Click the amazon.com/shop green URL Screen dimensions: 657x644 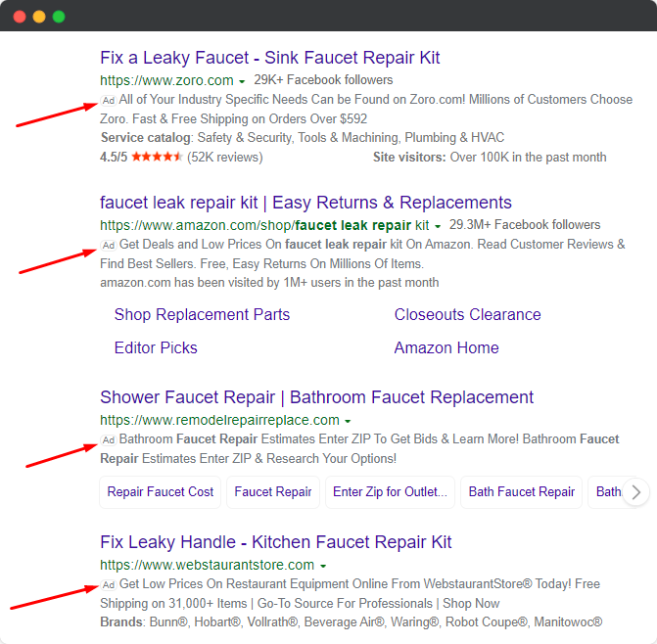point(264,225)
